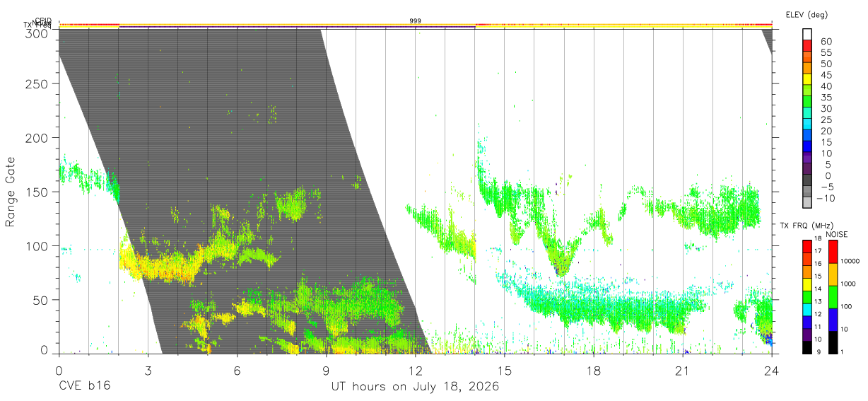Click the 'NOISE' legend title
This screenshot has height=401, width=868.
pos(837,234)
